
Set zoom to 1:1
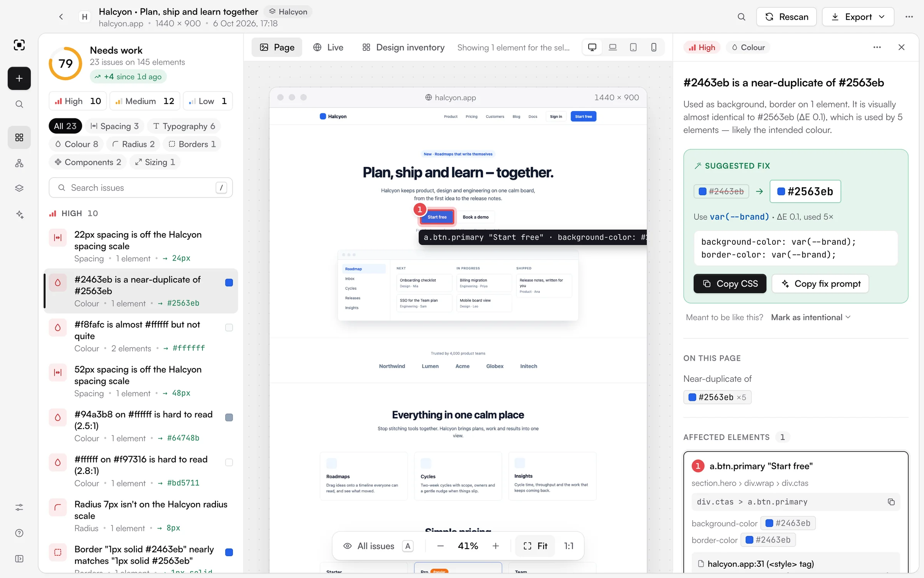[568, 546]
